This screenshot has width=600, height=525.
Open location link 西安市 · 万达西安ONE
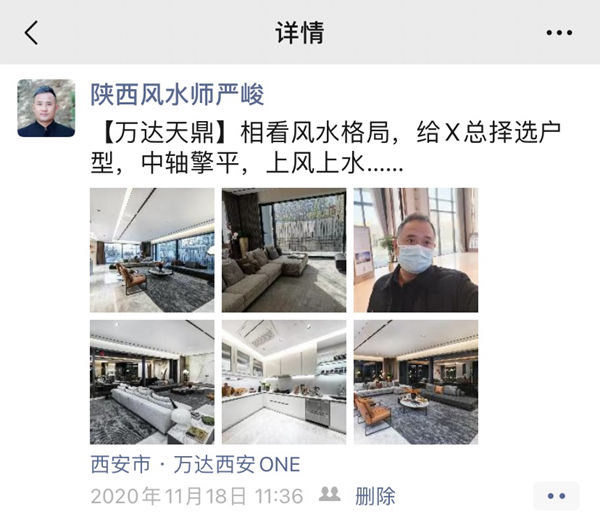[195, 465]
